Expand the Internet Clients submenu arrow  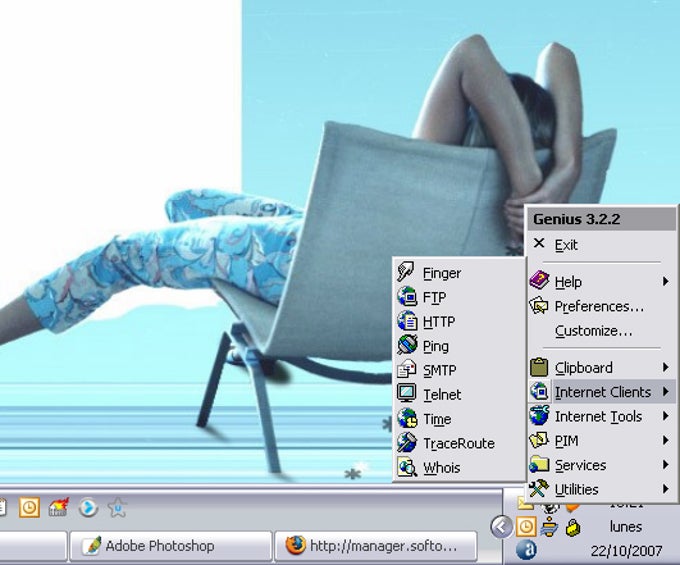click(x=666, y=392)
